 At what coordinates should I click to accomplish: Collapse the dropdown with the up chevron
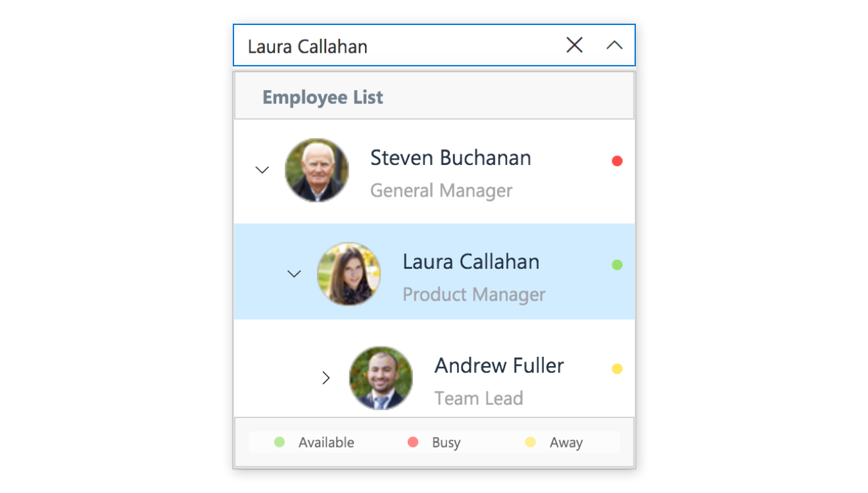click(x=614, y=45)
